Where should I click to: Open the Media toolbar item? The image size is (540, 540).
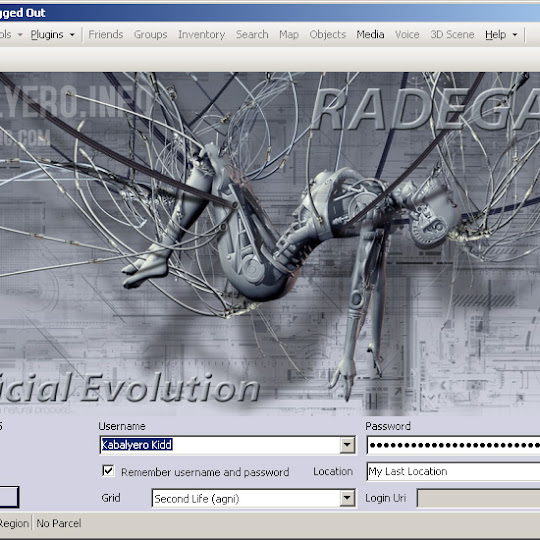click(x=370, y=34)
